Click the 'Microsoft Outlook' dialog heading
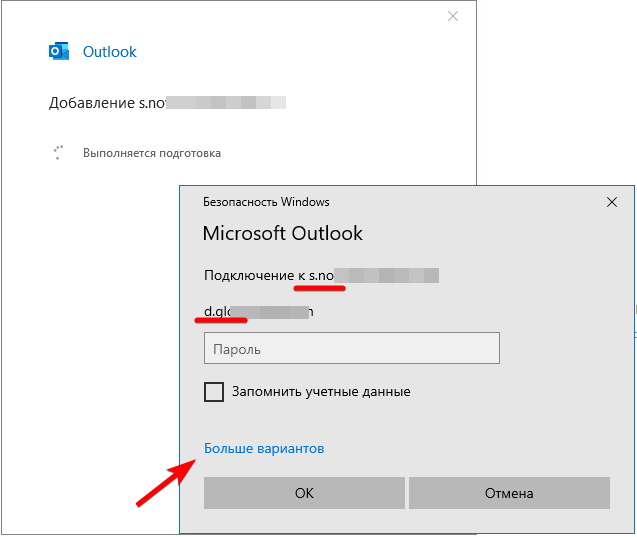 pos(282,234)
